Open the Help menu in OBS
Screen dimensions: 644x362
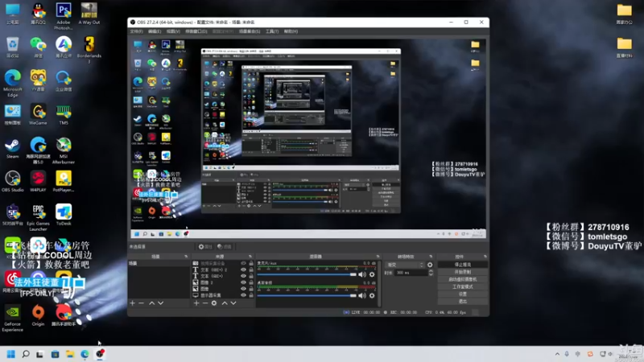pos(291,31)
